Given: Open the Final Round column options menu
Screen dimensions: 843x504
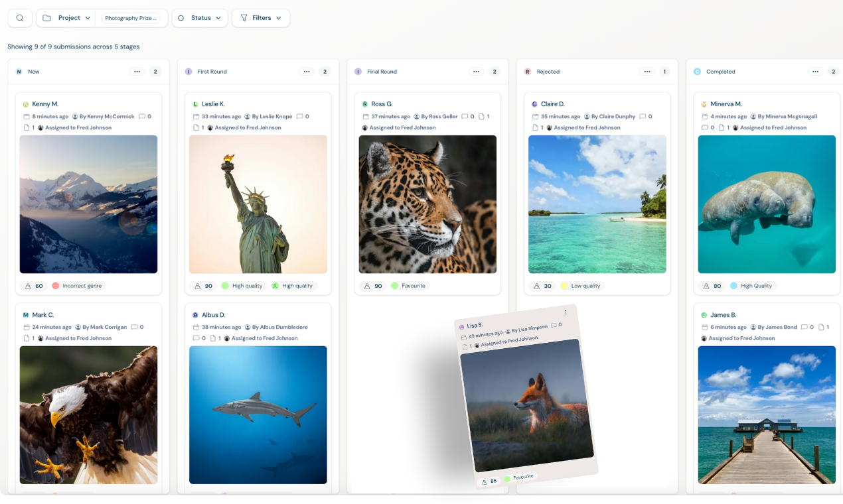Looking at the screenshot, I should (476, 72).
